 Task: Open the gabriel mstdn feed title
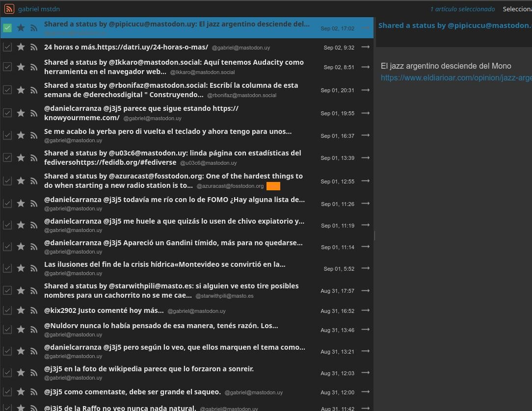click(39, 9)
